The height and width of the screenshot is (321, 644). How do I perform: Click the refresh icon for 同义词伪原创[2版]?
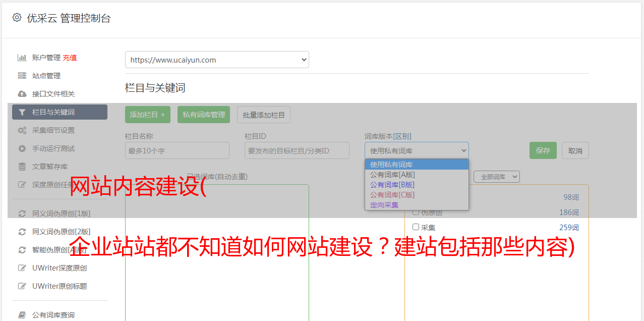22,232
